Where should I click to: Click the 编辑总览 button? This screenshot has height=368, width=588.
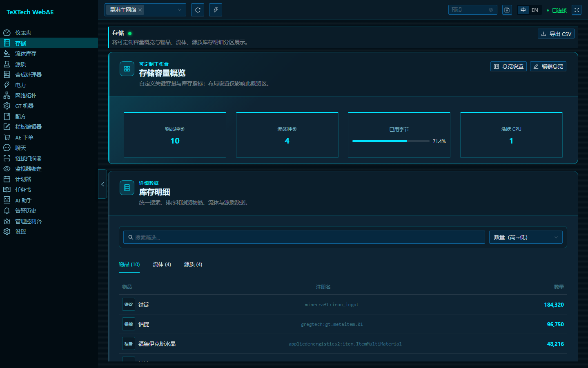pyautogui.click(x=548, y=66)
